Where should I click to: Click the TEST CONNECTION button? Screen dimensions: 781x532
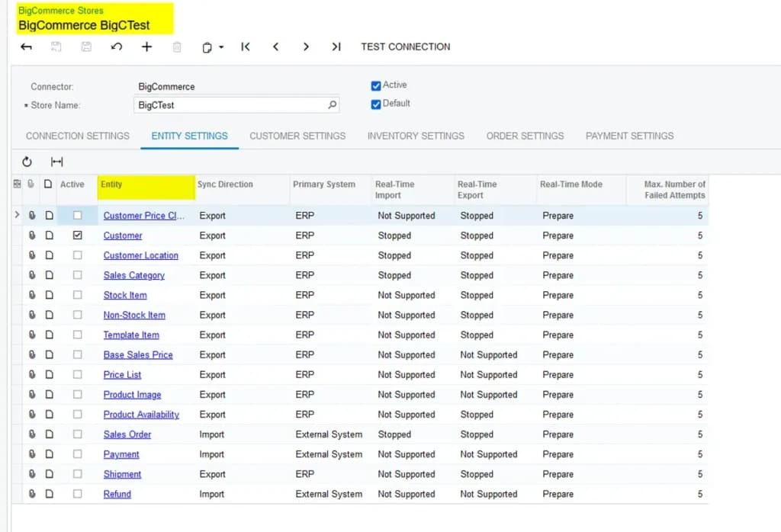406,46
